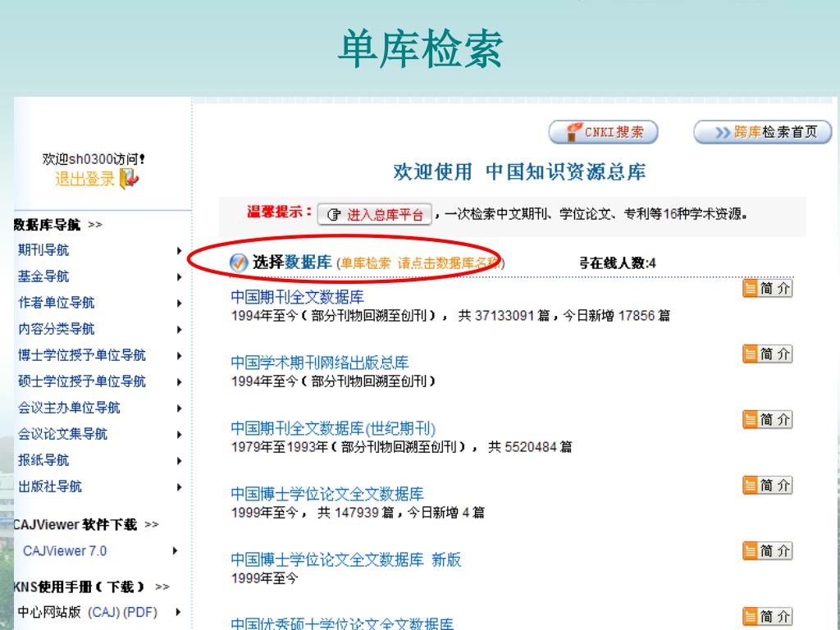Viewport: 840px width, 630px height.
Task: Select 会议主办单位导航 in sidebar
Action: tap(69, 408)
